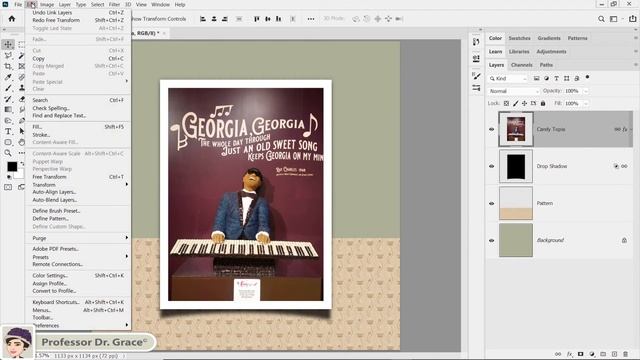Open the Kind filter dropdown

[x=508, y=78]
